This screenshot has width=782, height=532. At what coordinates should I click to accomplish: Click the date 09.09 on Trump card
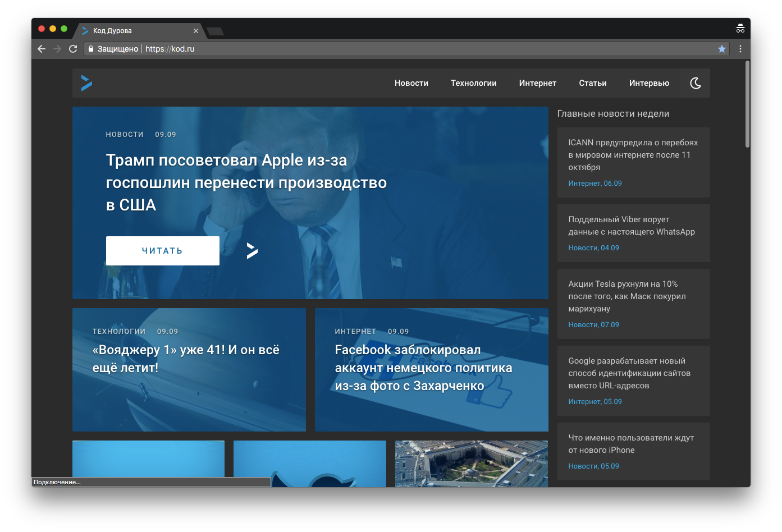click(x=166, y=135)
